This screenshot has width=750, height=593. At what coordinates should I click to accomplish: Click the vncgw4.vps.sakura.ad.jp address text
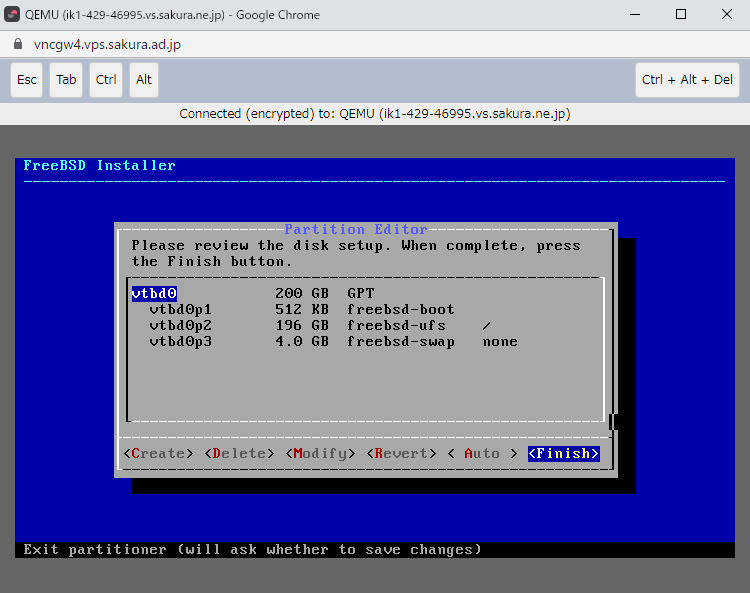[107, 44]
